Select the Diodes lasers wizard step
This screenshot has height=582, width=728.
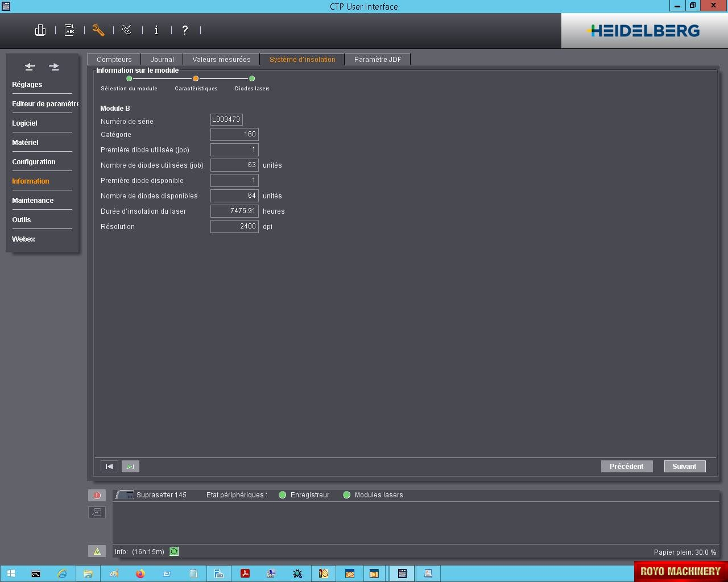[252, 79]
